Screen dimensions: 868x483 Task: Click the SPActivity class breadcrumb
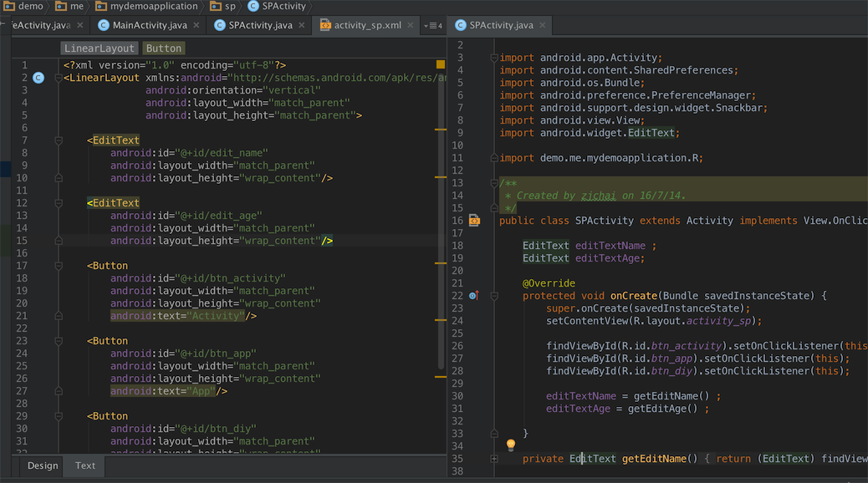click(x=277, y=6)
